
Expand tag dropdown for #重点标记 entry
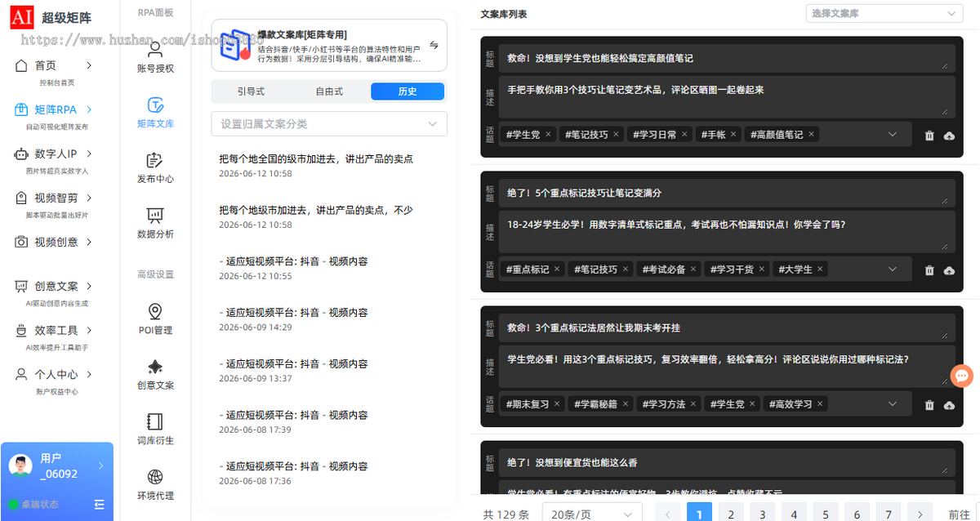(x=893, y=269)
